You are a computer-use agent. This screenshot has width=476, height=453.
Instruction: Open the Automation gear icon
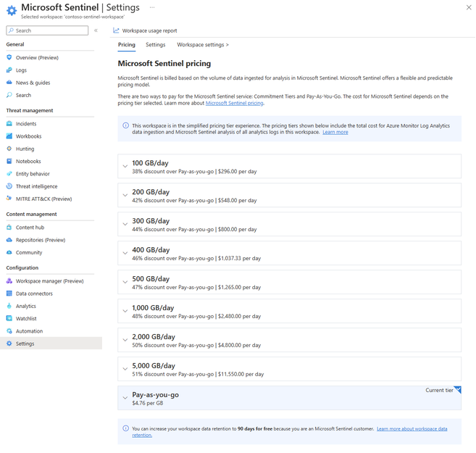click(x=9, y=331)
